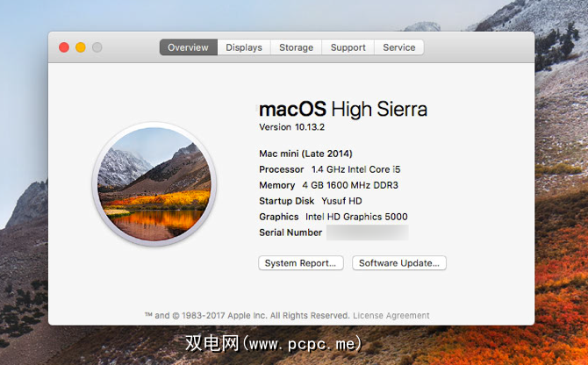Viewport: 588px width, 365px height.
Task: Click the Processor 1.4 GHz Intel Core i5 line
Action: point(330,169)
